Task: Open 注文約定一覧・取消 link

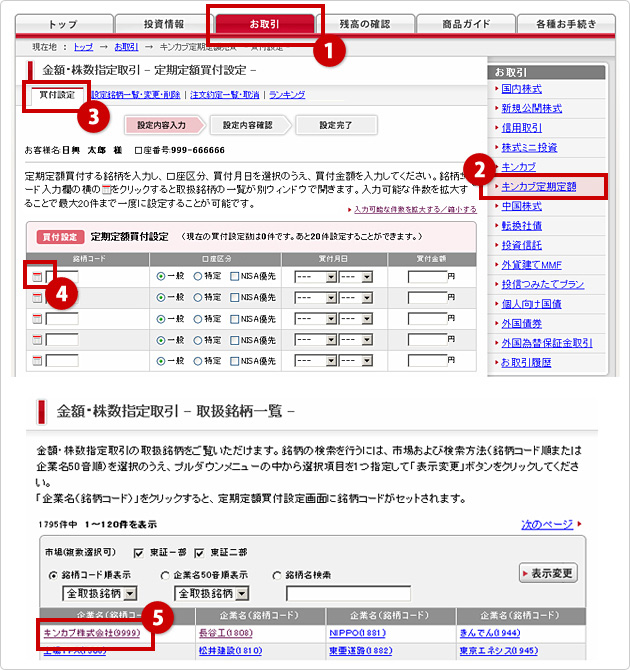Action: (x=224, y=95)
